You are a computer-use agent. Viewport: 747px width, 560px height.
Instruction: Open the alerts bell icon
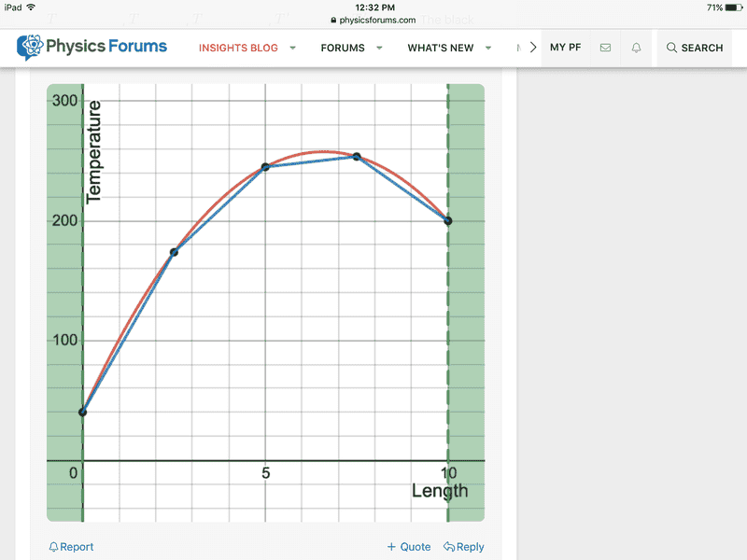(x=636, y=48)
